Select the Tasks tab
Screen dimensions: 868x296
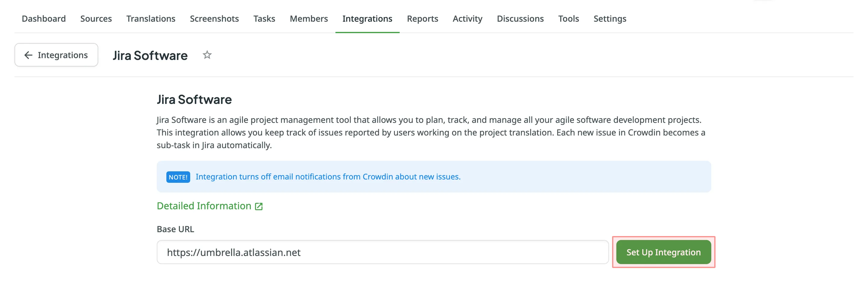coord(264,19)
